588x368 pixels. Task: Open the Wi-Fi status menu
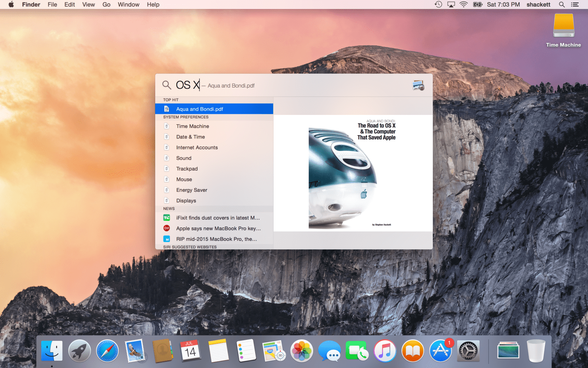point(463,5)
